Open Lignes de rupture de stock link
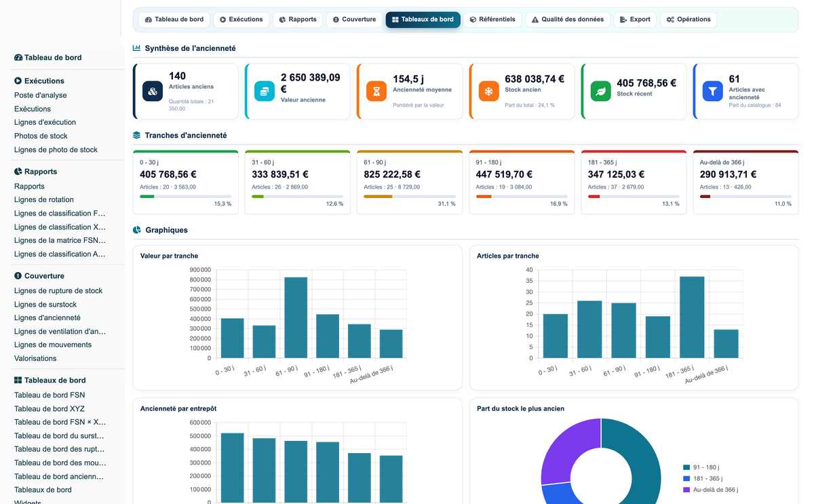The width and height of the screenshot is (814, 504). point(58,291)
